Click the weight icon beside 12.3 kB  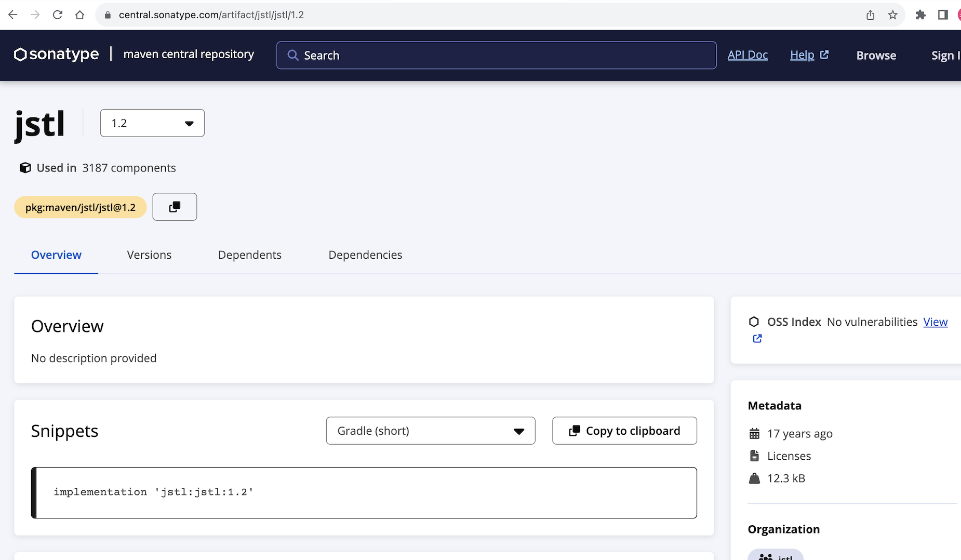pos(754,478)
